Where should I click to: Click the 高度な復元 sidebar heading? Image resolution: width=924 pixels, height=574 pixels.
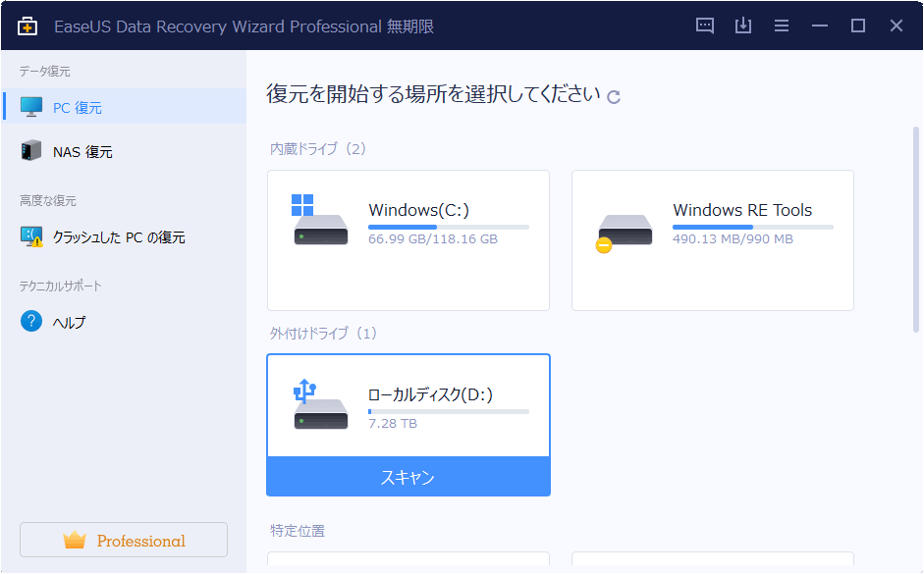pyautogui.click(x=48, y=201)
